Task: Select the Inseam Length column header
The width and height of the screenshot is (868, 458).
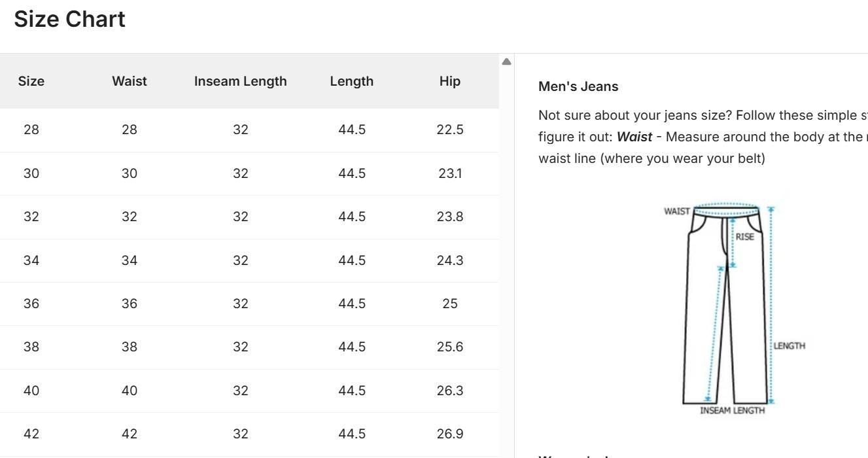Action: pyautogui.click(x=240, y=81)
